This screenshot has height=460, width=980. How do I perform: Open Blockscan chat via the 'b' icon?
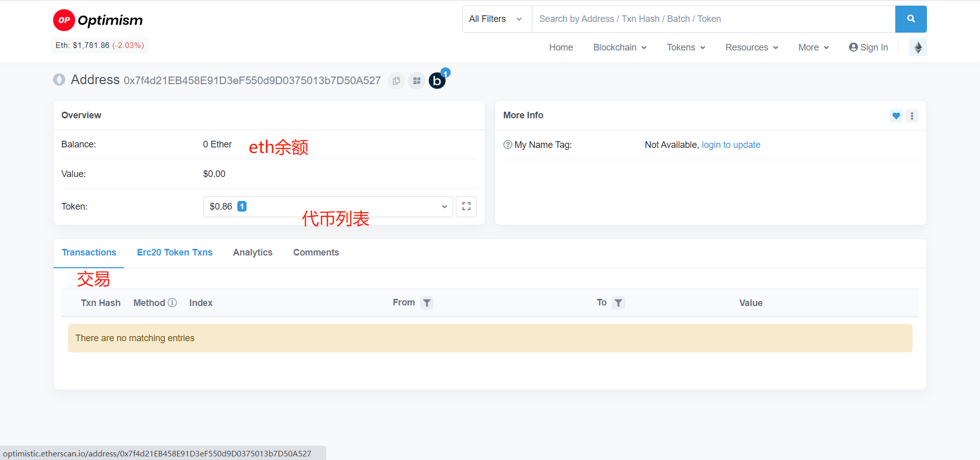click(437, 81)
